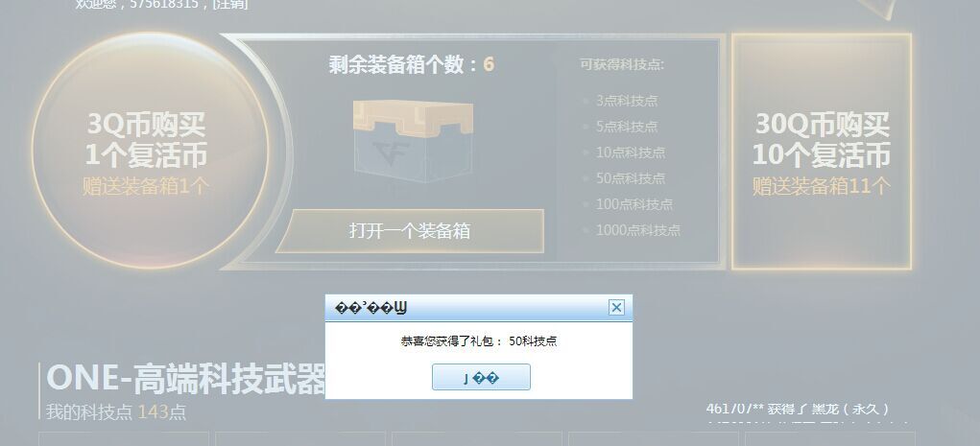This screenshot has height=446, width=980.
Task: Confirm the 50科技点 prize dialog button
Action: 481,377
